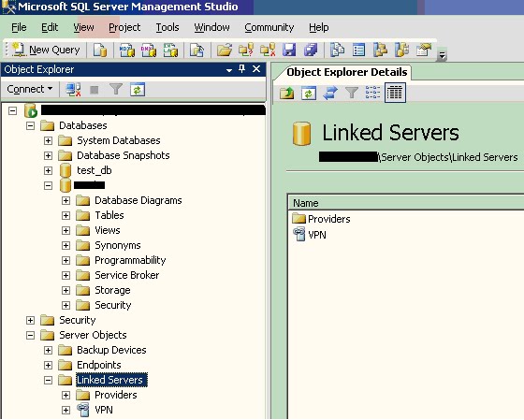Screen dimensions: 524x420
Task: Select Storage folder in the tree
Action: click(x=112, y=290)
